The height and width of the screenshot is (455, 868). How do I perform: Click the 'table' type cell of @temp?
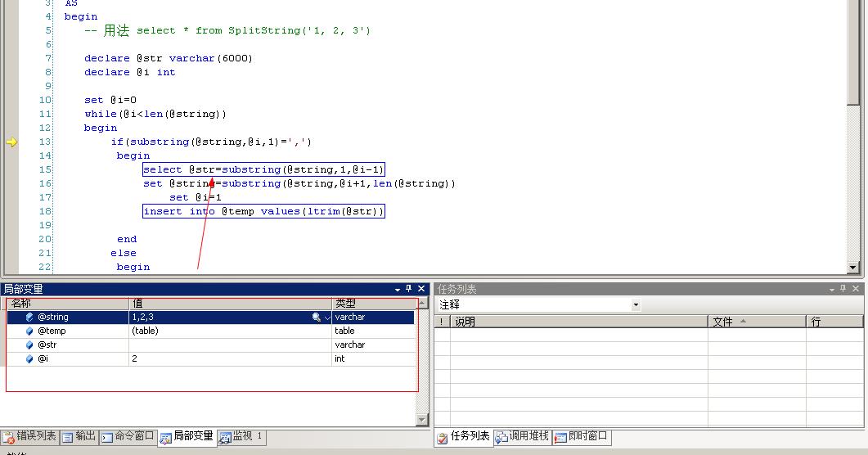coord(374,331)
